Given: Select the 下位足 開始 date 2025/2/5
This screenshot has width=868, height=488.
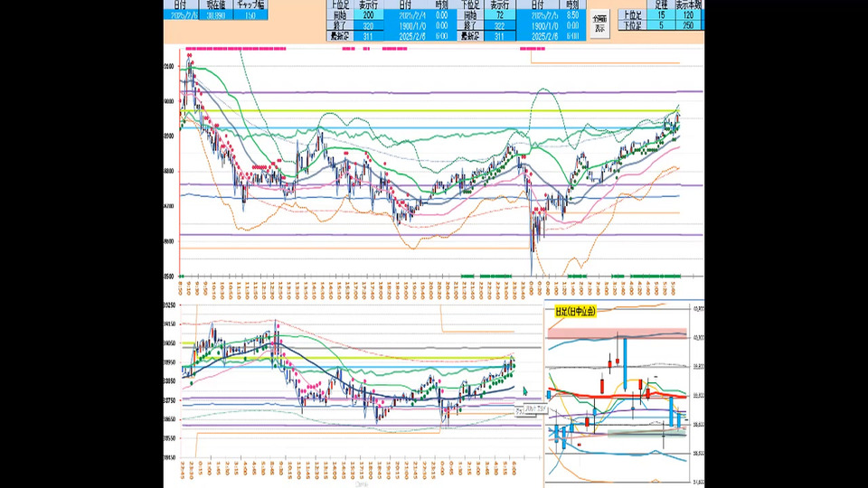Looking at the screenshot, I should click(537, 15).
